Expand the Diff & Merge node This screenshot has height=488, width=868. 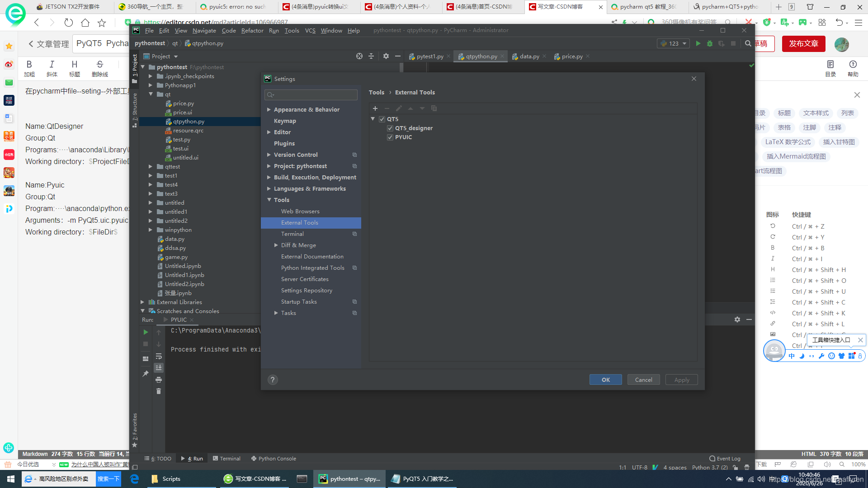point(276,245)
